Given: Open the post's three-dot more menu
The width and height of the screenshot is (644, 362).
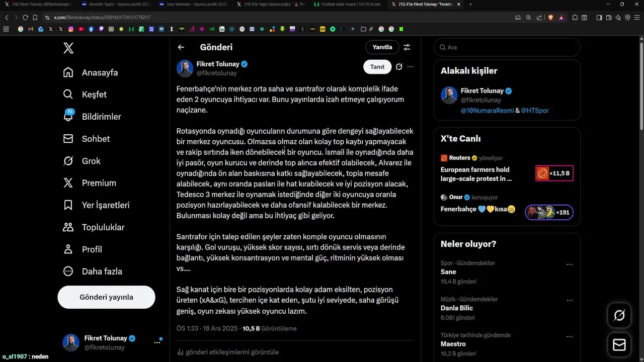Looking at the screenshot, I should tap(411, 67).
